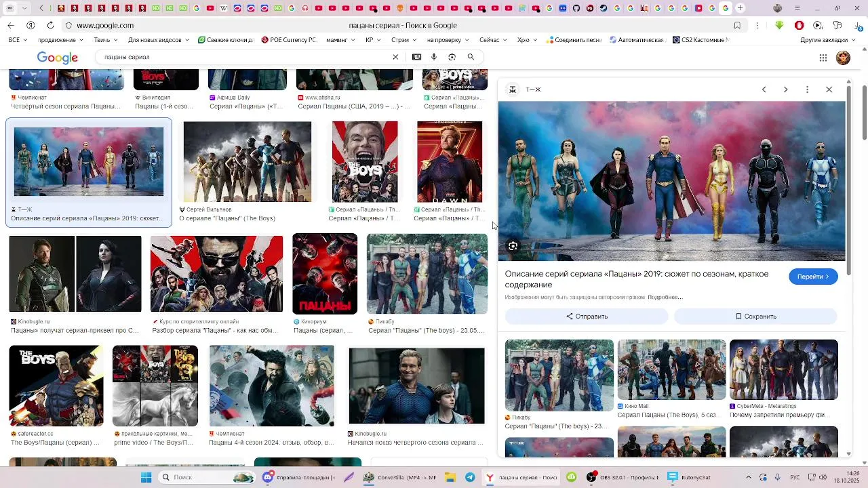This screenshot has height=488, width=868.
Task: Open browser downloads green arrow icon
Action: (779, 25)
